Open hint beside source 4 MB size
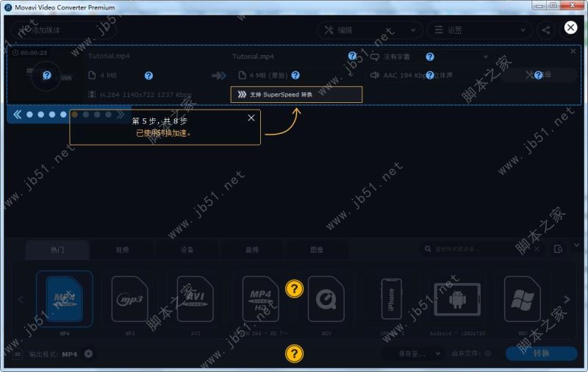Viewport: 588px width, 372px height. click(x=149, y=76)
